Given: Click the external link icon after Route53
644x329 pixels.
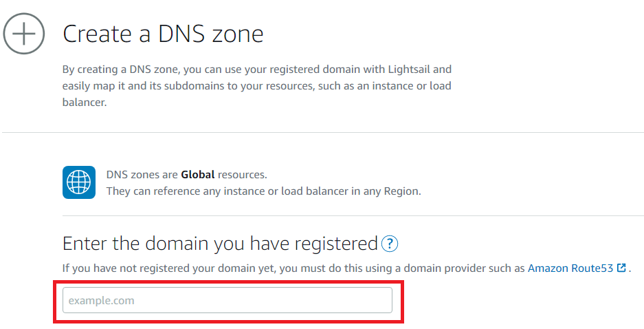Looking at the screenshot, I should 621,268.
